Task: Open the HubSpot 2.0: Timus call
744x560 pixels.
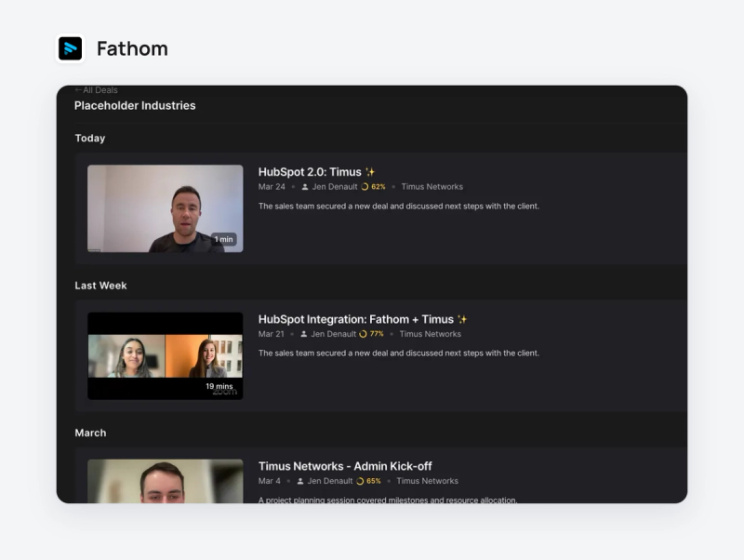Action: pyautogui.click(x=310, y=172)
